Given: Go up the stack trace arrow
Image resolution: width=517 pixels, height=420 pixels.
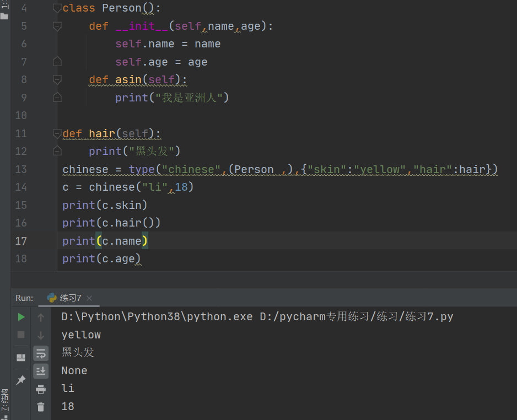Looking at the screenshot, I should pos(41,317).
